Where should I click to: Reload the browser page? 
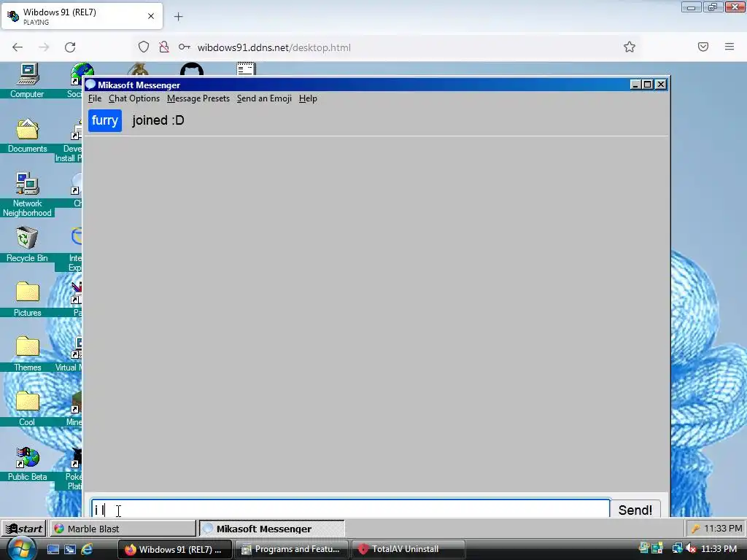click(70, 47)
